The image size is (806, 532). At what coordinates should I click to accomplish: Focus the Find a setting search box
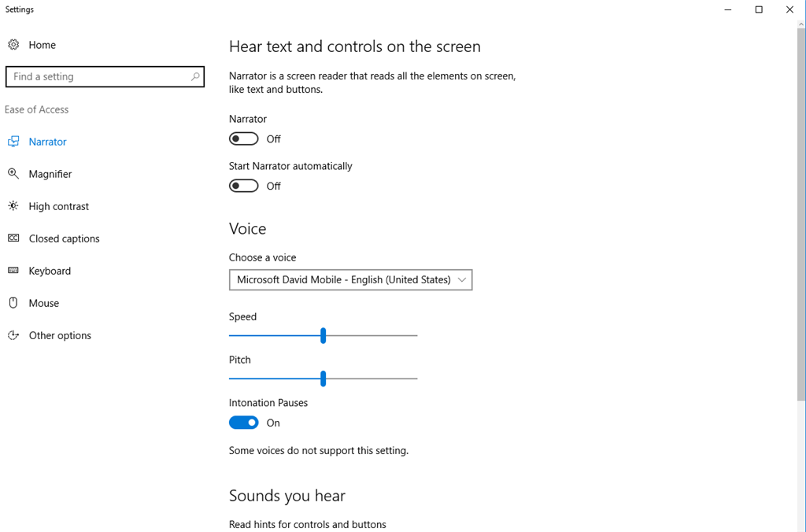(105, 76)
